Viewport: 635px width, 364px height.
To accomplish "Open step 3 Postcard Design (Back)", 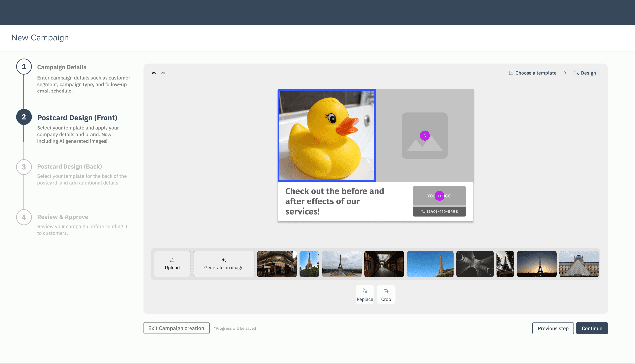I will point(24,167).
